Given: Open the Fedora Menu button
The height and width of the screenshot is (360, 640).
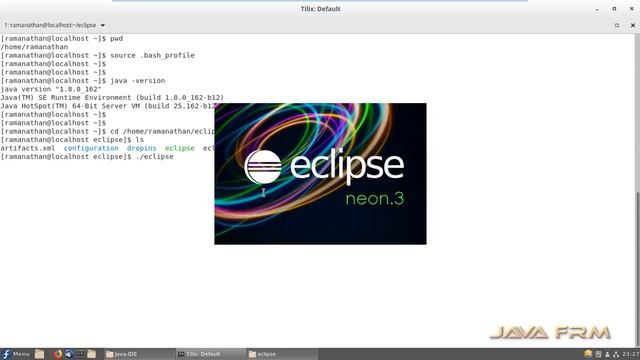Looking at the screenshot, I should click(x=16, y=354).
